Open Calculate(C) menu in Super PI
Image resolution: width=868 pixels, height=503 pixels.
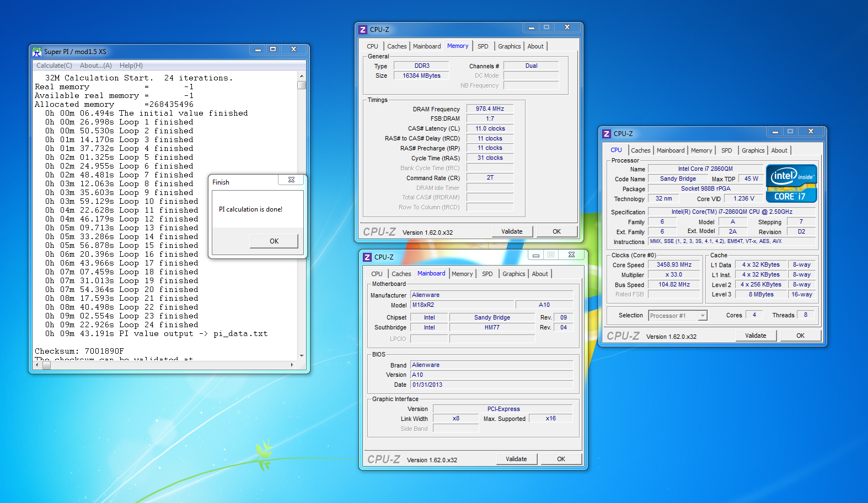pos(54,66)
